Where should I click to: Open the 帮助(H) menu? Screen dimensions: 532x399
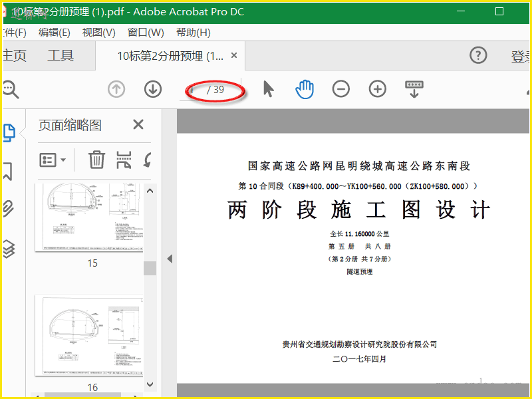coord(193,33)
